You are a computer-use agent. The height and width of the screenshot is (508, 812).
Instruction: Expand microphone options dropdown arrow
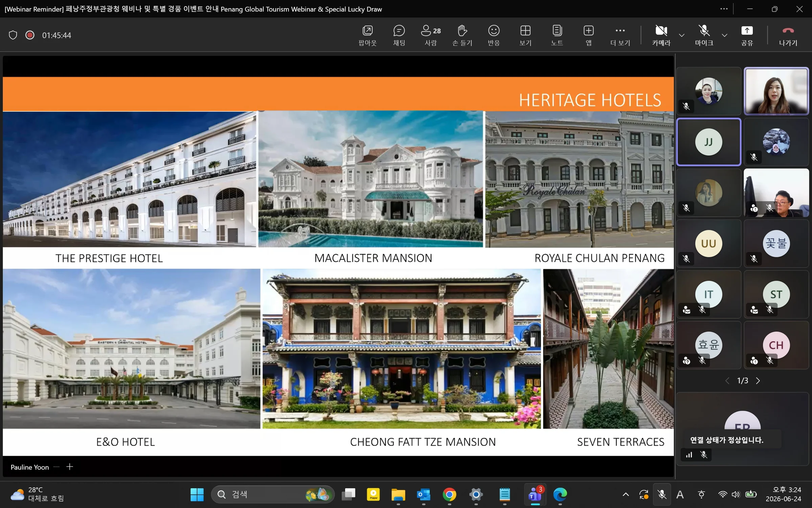tap(724, 35)
